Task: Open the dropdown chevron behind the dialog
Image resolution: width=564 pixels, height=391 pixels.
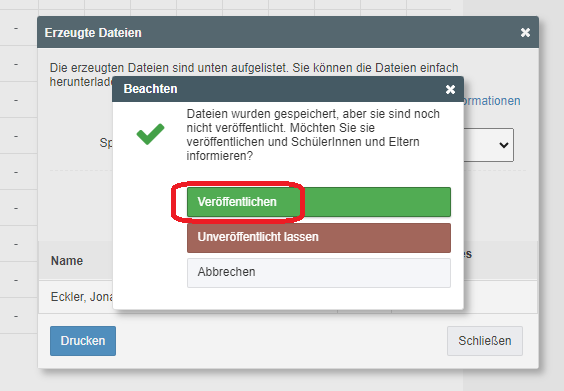Action: (x=504, y=145)
